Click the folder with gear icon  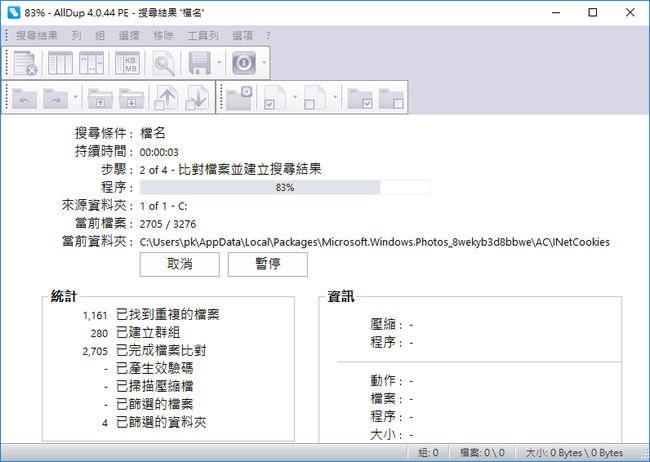239,98
